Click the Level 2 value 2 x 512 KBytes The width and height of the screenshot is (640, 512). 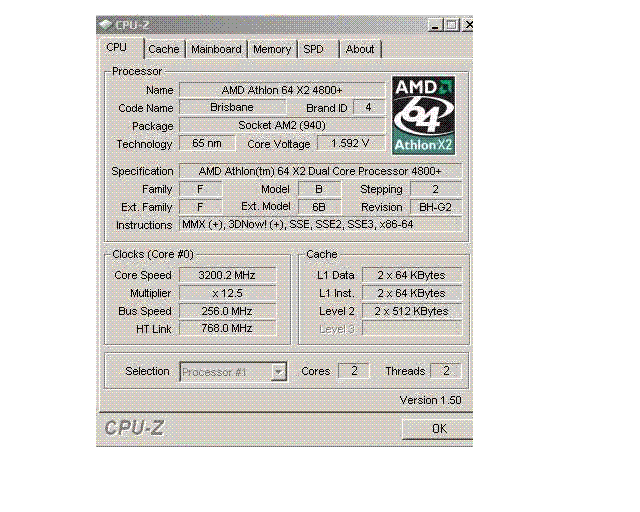[x=412, y=311]
